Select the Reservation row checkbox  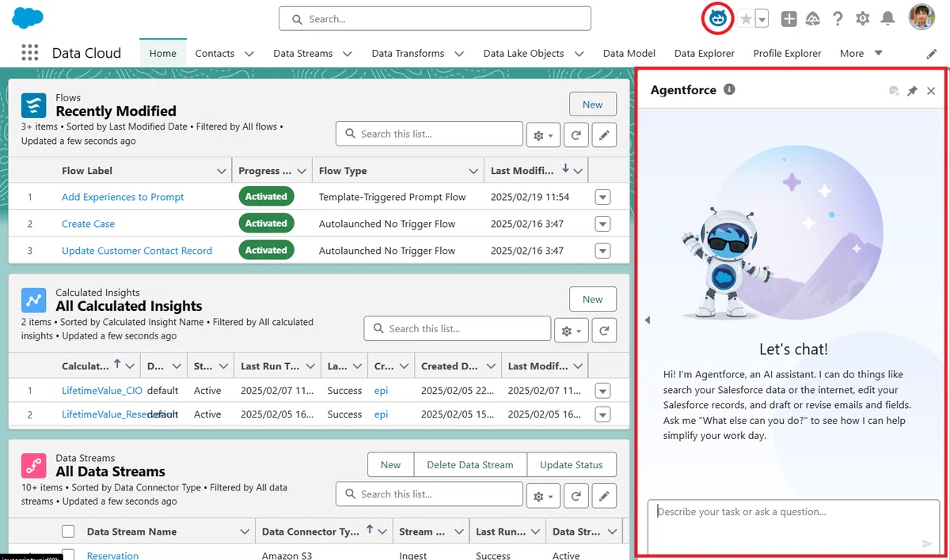68,555
